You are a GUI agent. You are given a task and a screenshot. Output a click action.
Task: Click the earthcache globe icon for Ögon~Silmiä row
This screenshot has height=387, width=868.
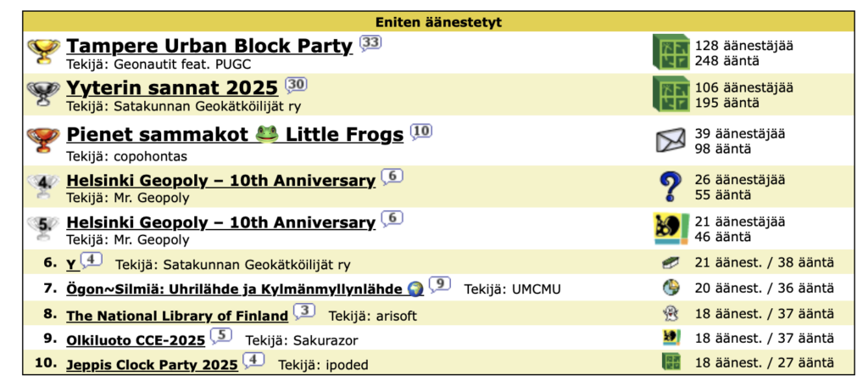point(671,288)
